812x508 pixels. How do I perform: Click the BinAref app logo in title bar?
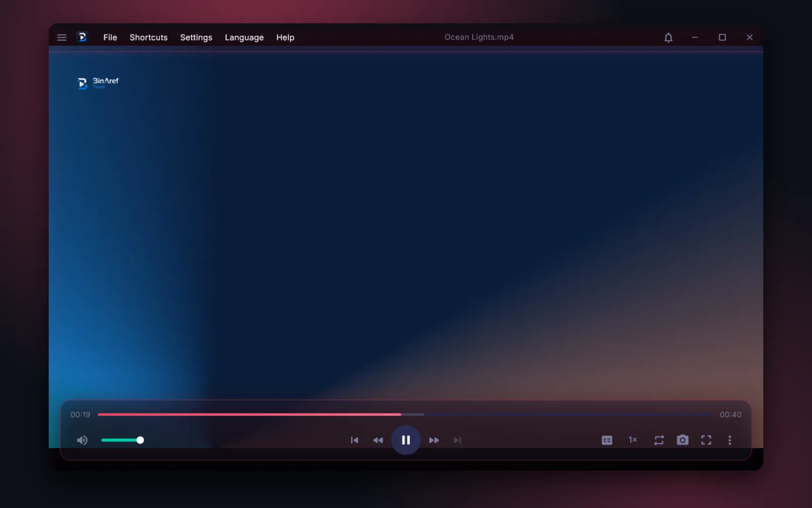(x=82, y=37)
